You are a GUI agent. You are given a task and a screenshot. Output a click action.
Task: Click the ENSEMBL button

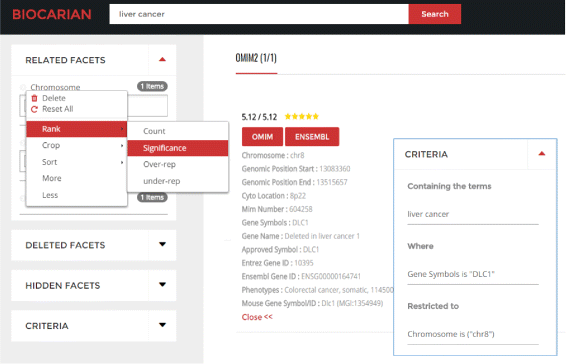pos(312,137)
